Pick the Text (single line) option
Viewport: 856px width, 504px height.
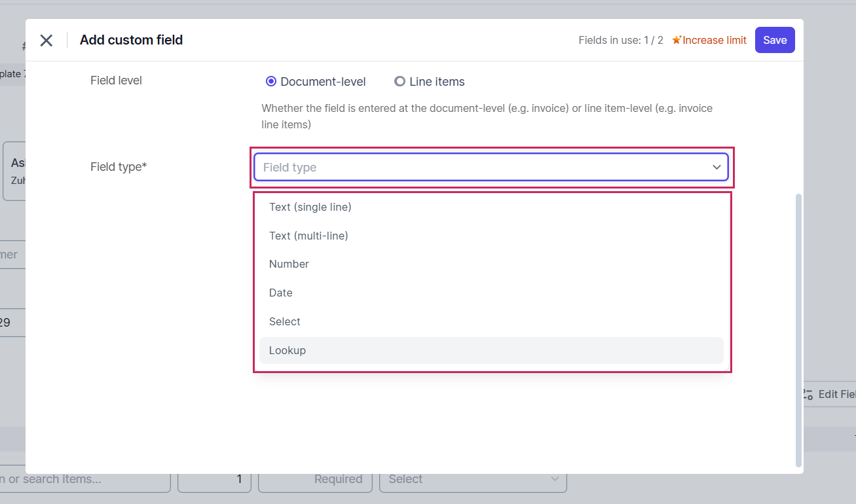[x=310, y=207]
